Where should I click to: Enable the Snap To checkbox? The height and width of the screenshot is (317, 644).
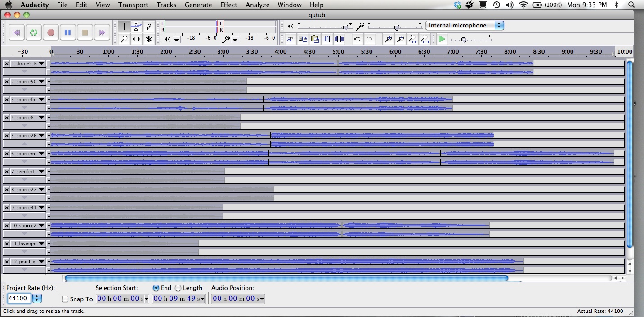click(66, 299)
